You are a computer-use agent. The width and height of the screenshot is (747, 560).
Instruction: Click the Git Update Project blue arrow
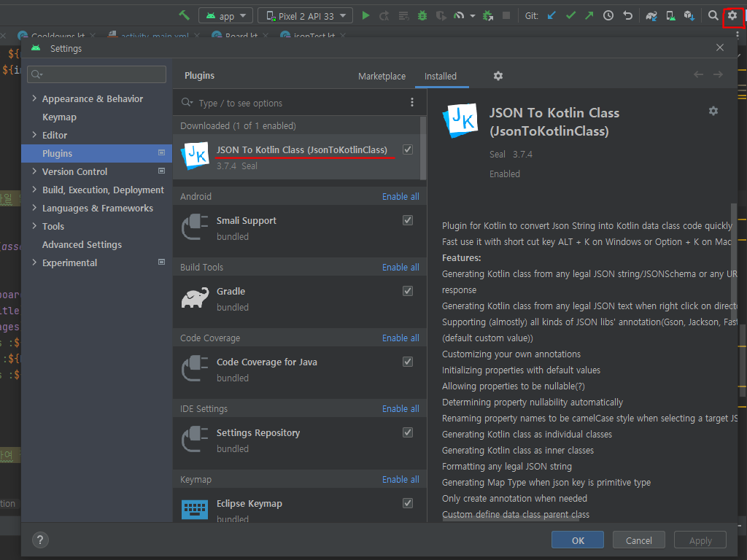coord(551,16)
